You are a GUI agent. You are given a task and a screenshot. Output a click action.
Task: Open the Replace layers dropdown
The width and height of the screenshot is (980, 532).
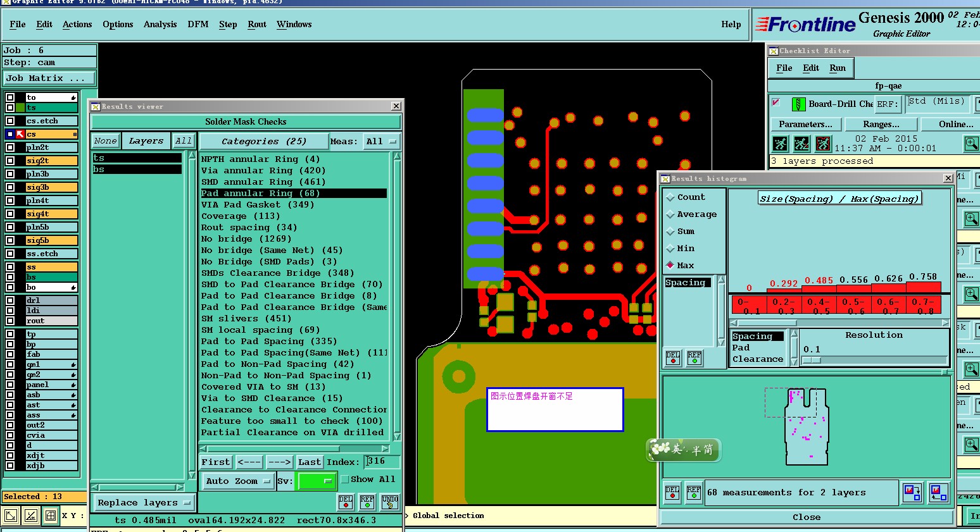point(144,502)
